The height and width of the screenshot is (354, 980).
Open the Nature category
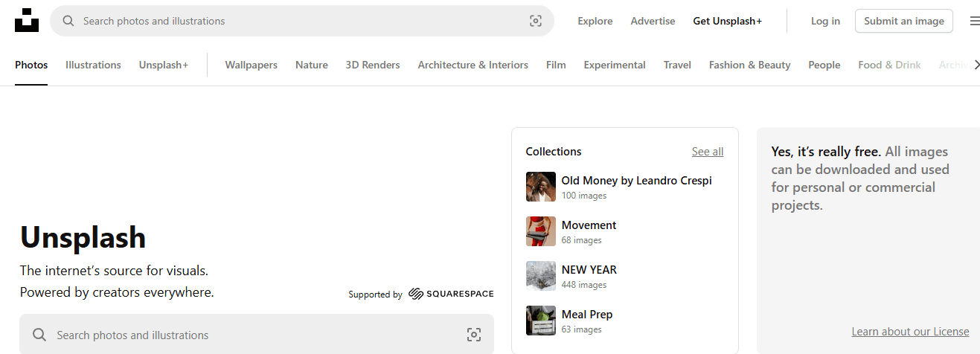312,65
